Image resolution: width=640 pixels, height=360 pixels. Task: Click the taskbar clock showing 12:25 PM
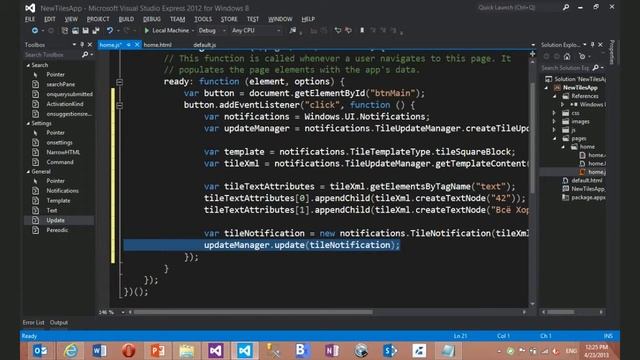[x=596, y=351]
